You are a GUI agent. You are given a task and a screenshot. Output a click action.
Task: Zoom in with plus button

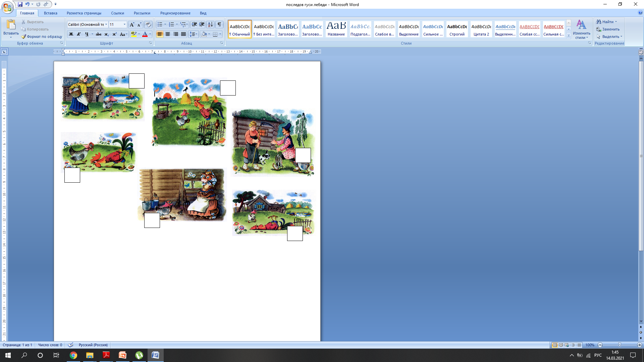coord(639,345)
